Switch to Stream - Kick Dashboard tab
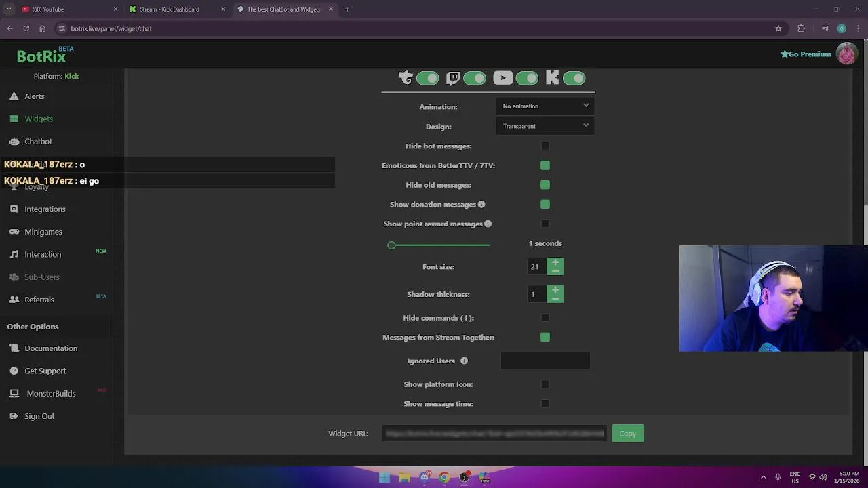 coord(176,9)
